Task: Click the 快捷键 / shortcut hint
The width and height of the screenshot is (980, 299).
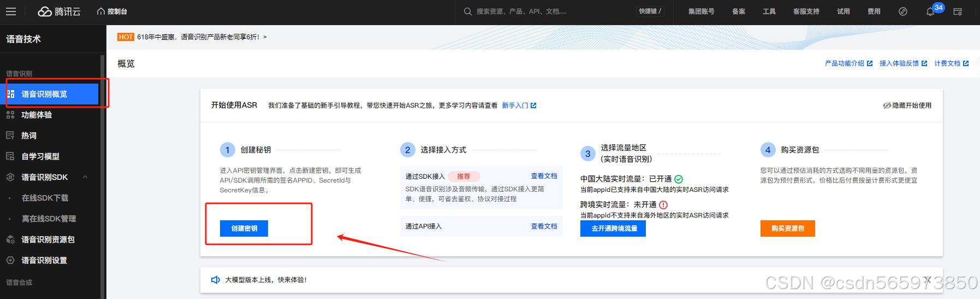Action: (650, 11)
